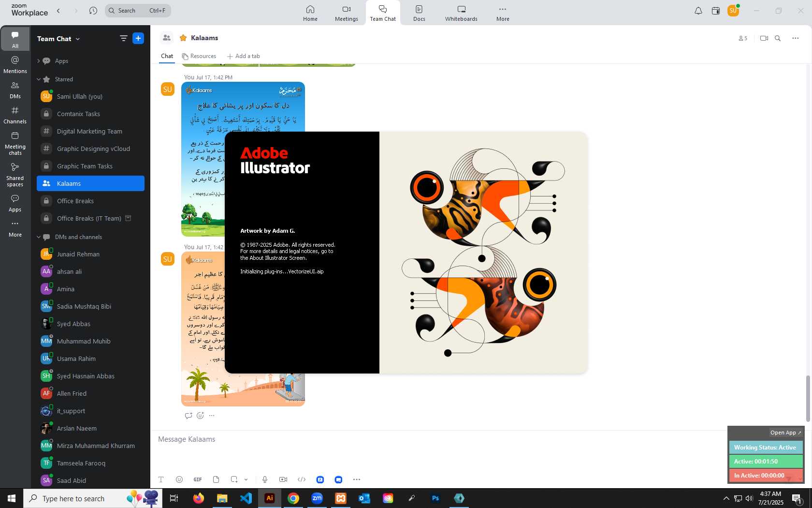Switch to the Meetings tab
This screenshot has width=812, height=508.
[x=346, y=13]
